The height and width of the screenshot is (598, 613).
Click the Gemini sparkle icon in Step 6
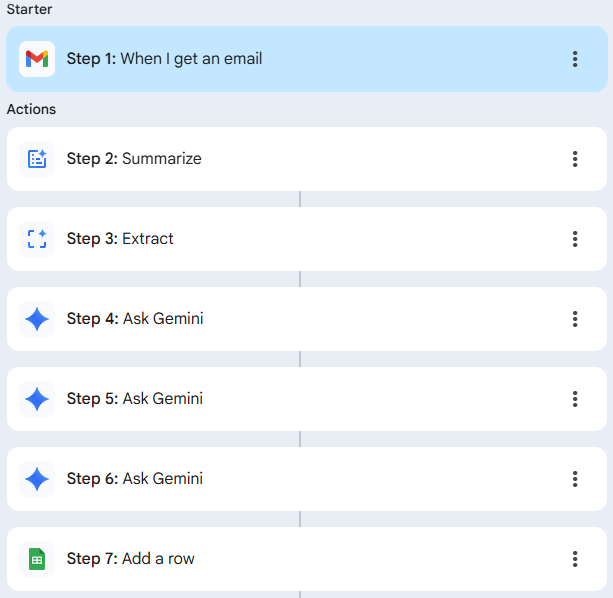click(37, 479)
